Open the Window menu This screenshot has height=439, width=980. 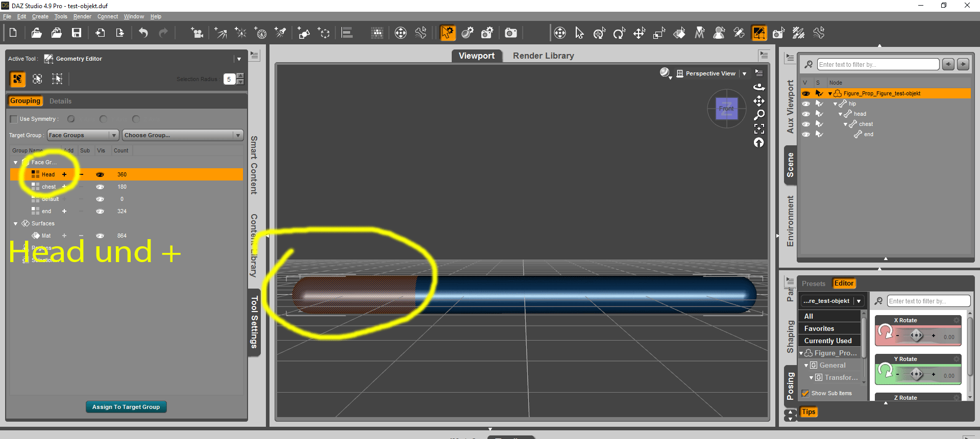click(134, 17)
